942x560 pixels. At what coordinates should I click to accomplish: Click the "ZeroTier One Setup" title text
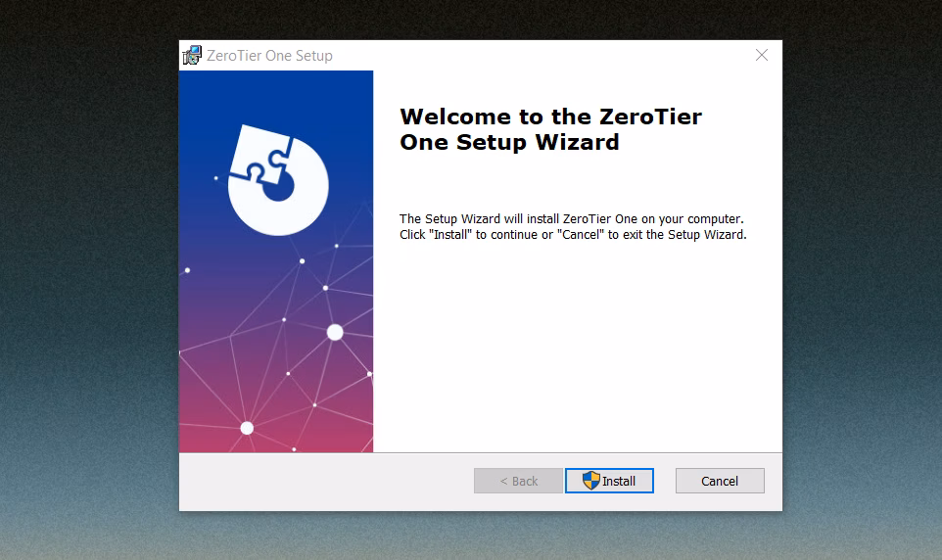coord(269,56)
